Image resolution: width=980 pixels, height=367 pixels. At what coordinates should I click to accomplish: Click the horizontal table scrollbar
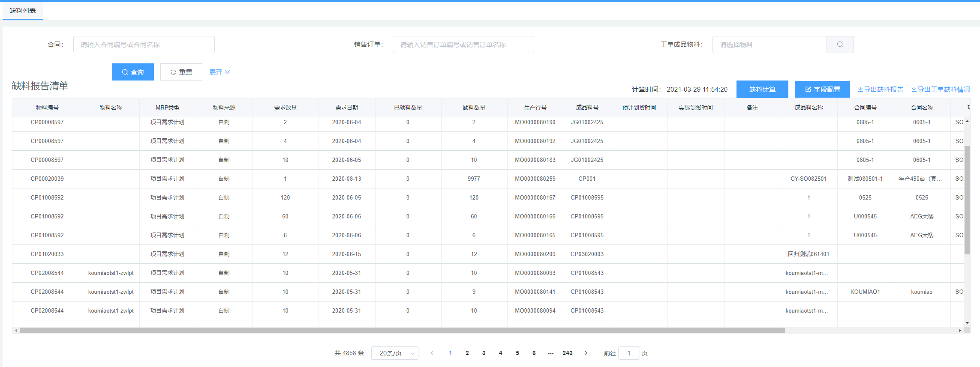click(x=402, y=330)
